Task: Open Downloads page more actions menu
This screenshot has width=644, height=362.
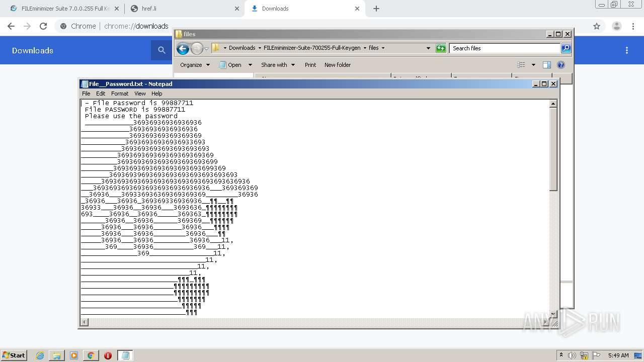Action: 627,50
